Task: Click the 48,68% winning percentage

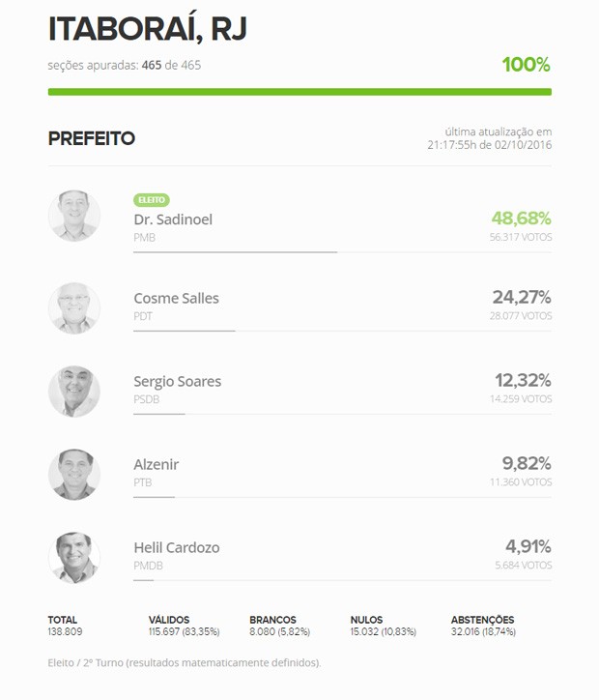Action: coord(521,218)
